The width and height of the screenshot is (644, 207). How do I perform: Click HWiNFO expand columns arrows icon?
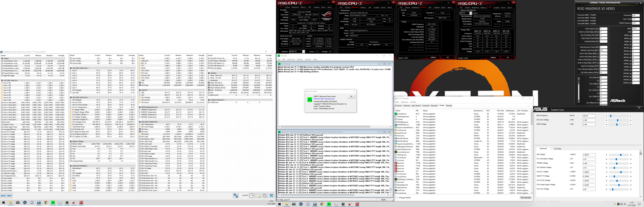tap(3, 196)
